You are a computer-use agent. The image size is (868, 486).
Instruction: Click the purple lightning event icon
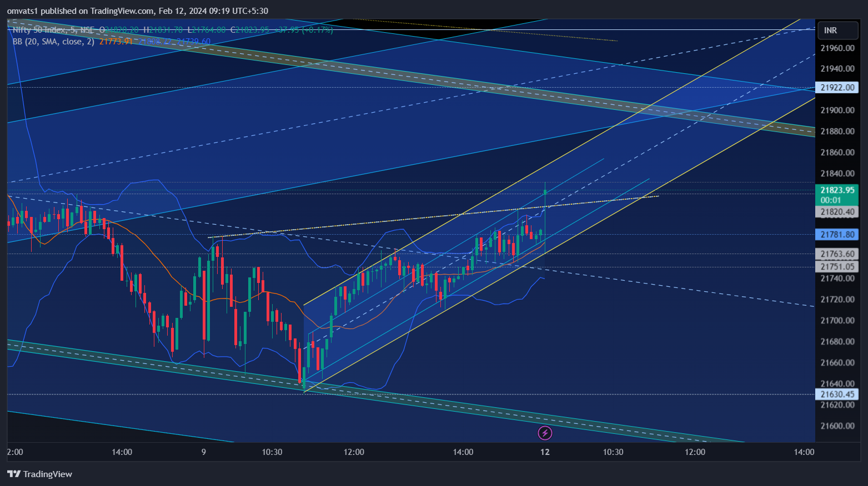(545, 433)
